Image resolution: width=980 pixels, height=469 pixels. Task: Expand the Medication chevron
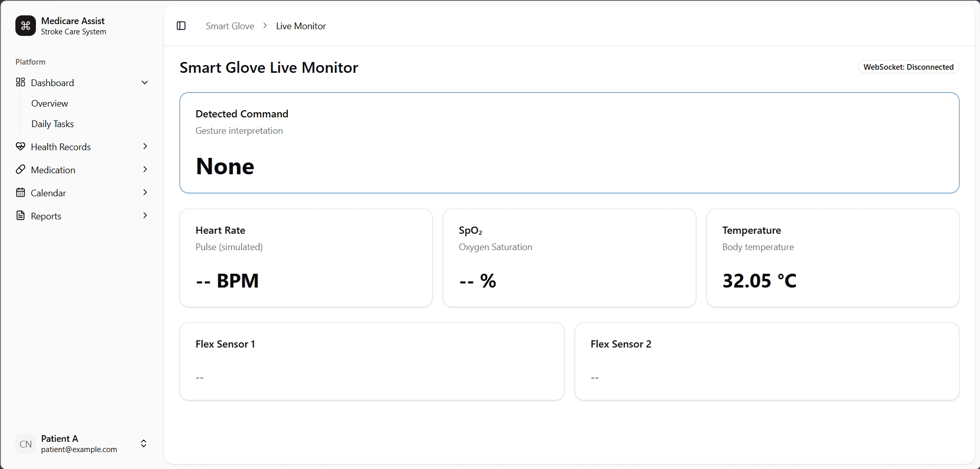pyautogui.click(x=145, y=169)
